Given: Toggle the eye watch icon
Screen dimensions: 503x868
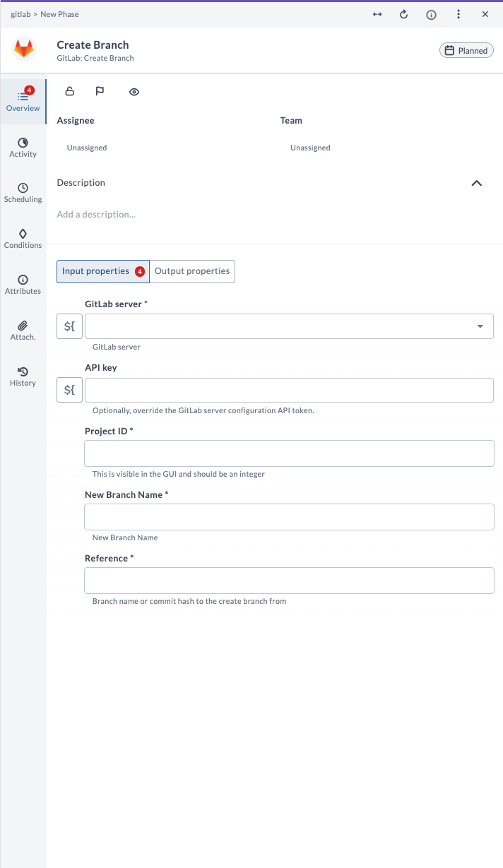Looking at the screenshot, I should pos(134,92).
